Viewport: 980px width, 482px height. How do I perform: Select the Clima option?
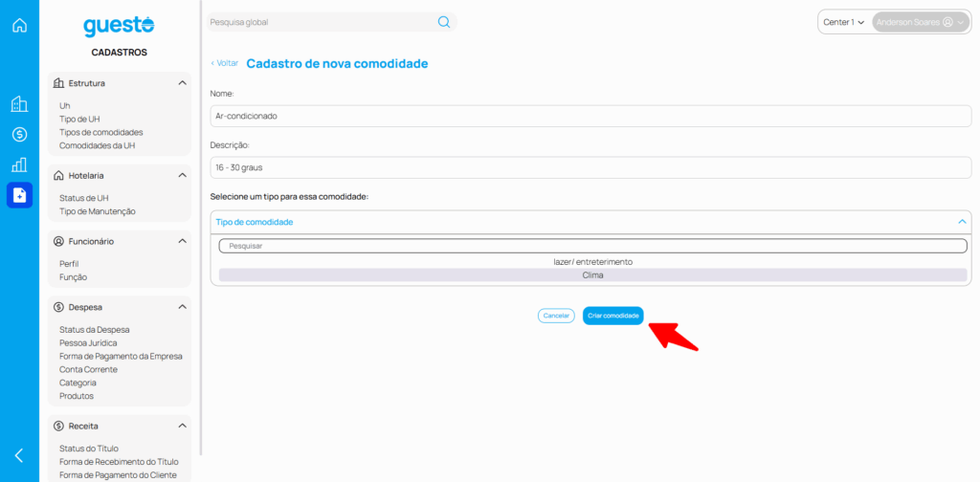(592, 275)
